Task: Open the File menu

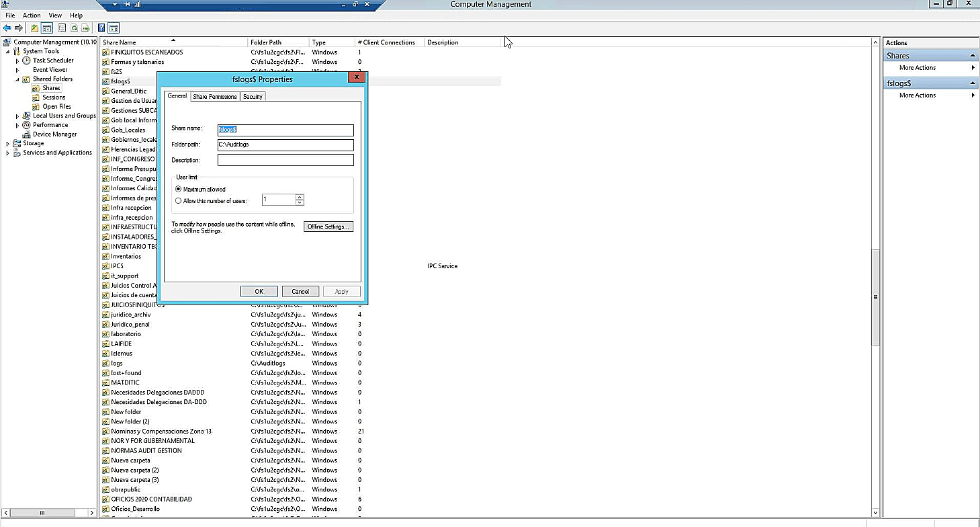Action: tap(10, 15)
